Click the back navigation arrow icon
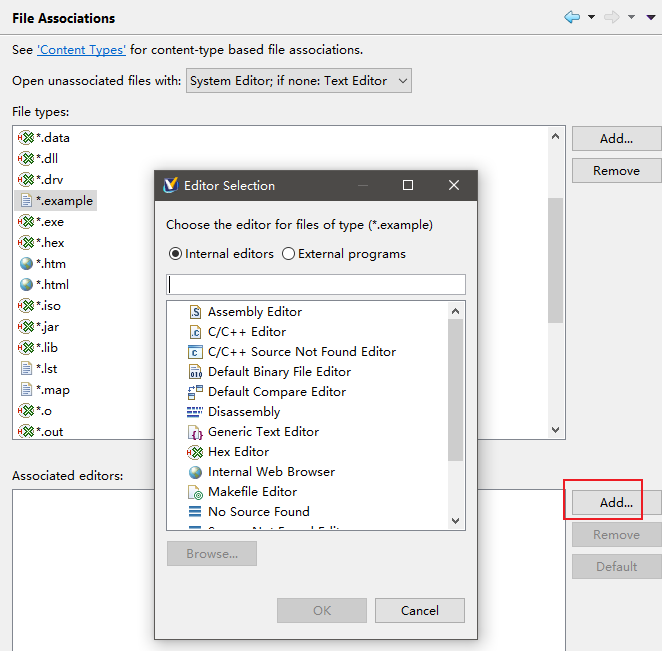662x651 pixels. (572, 17)
